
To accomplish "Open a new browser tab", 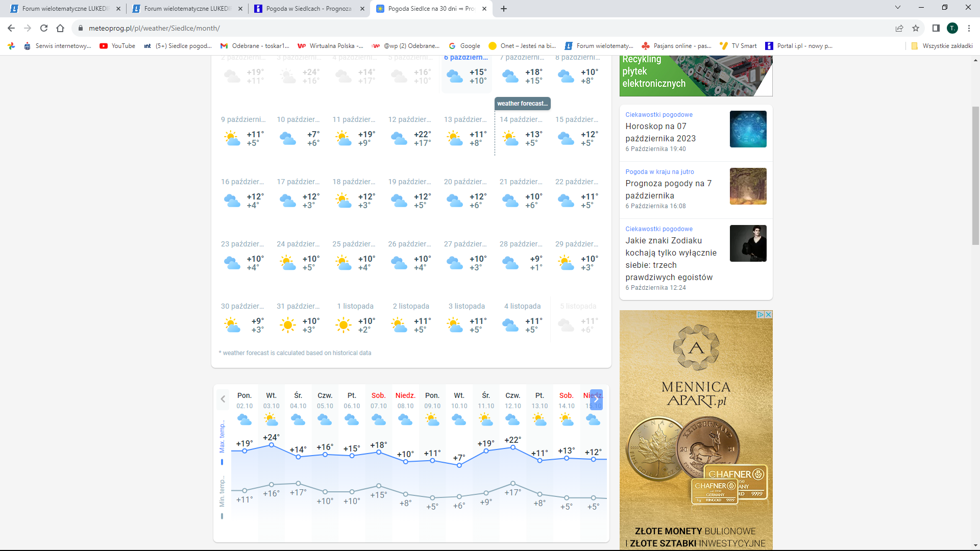I will click(x=503, y=9).
